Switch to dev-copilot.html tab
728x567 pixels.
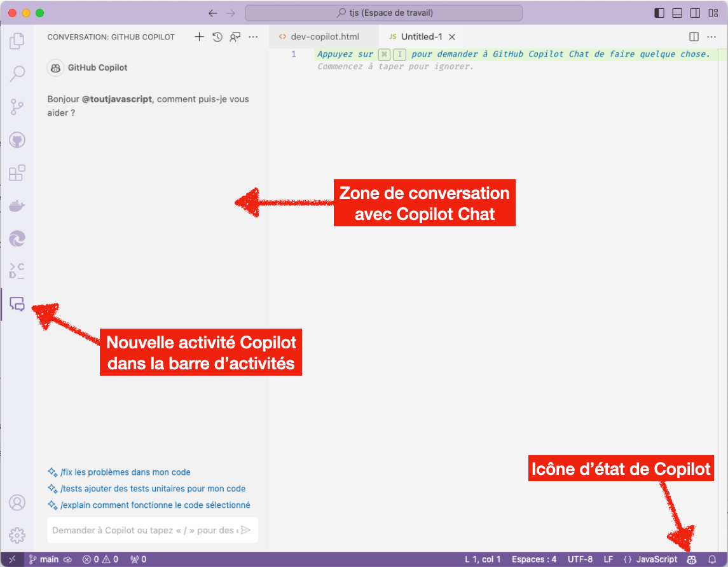pos(324,37)
